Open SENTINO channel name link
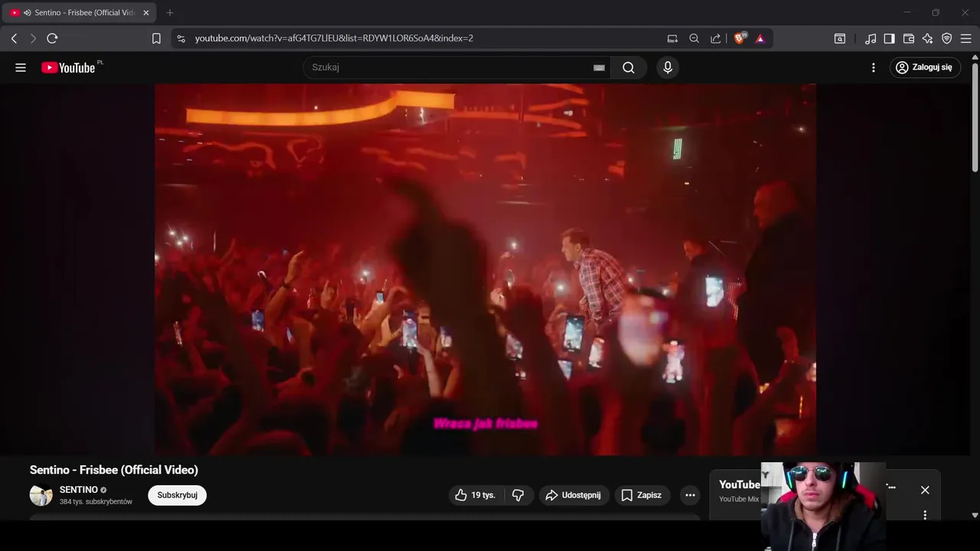The height and width of the screenshot is (551, 980). pos(79,490)
